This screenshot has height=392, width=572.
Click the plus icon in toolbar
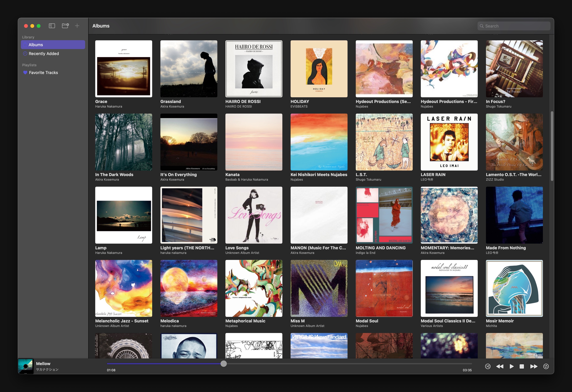coord(77,26)
